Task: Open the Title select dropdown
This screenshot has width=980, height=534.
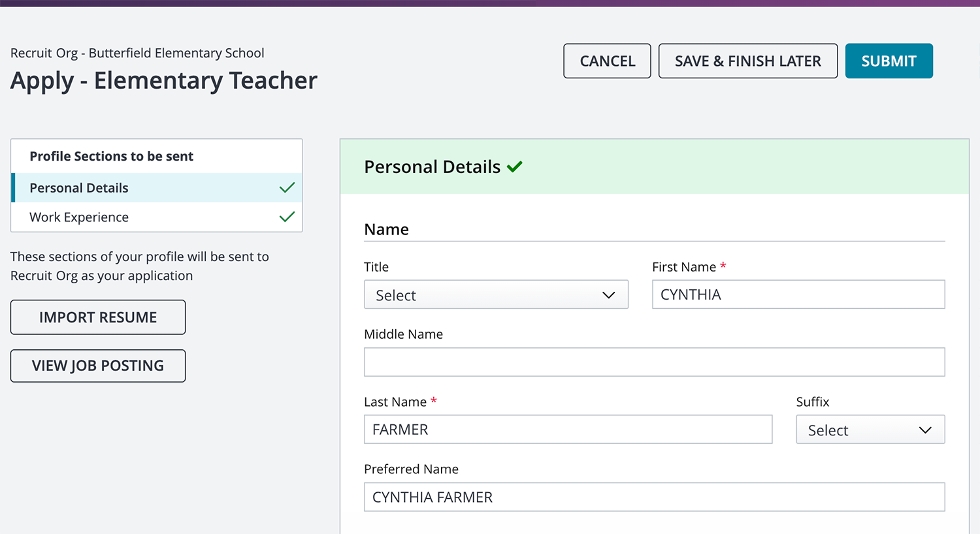Action: (495, 295)
